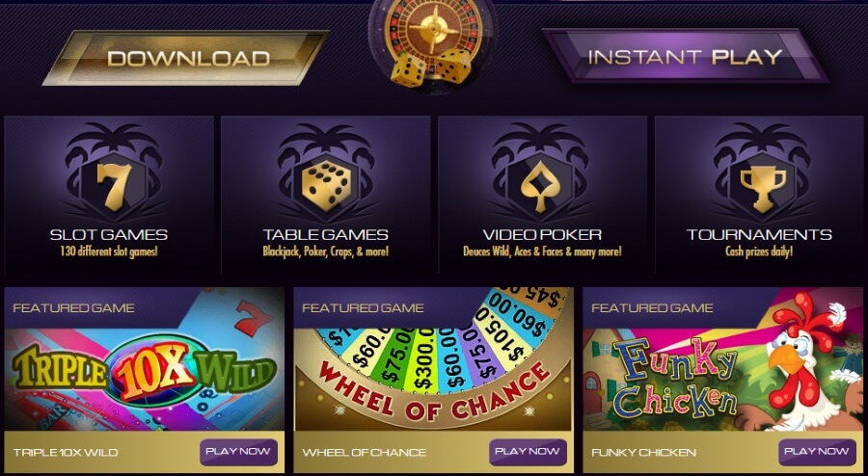This screenshot has height=476, width=868.
Task: Click the purple INSTANT PLAY button
Action: point(685,57)
